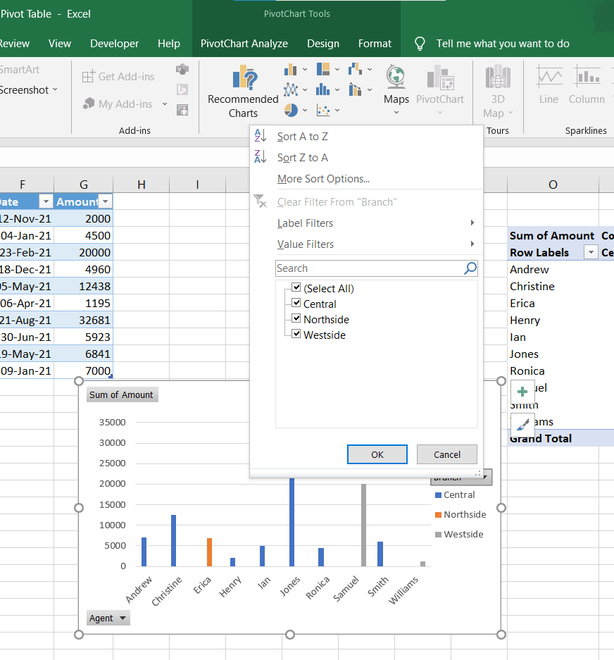Uncheck the Central branch checkbox

[x=295, y=304]
